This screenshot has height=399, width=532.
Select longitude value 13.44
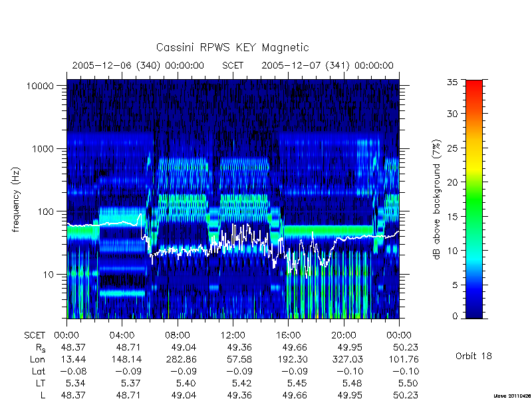click(x=73, y=359)
